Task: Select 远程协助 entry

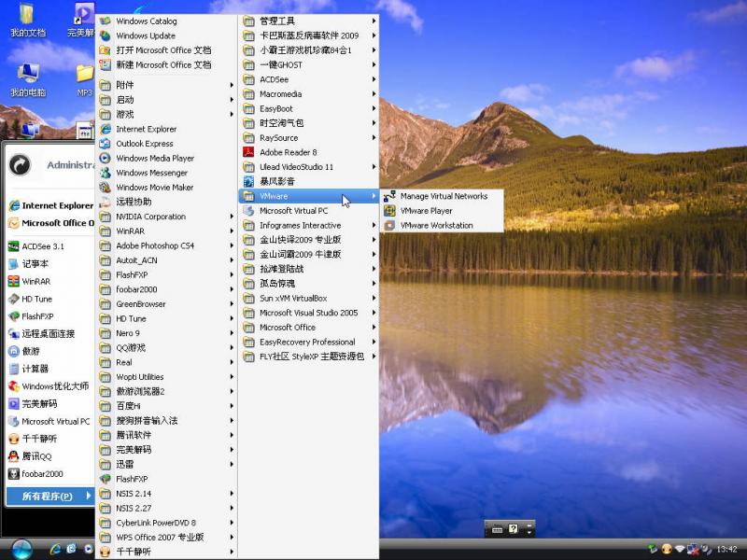Action: pyautogui.click(x=166, y=202)
